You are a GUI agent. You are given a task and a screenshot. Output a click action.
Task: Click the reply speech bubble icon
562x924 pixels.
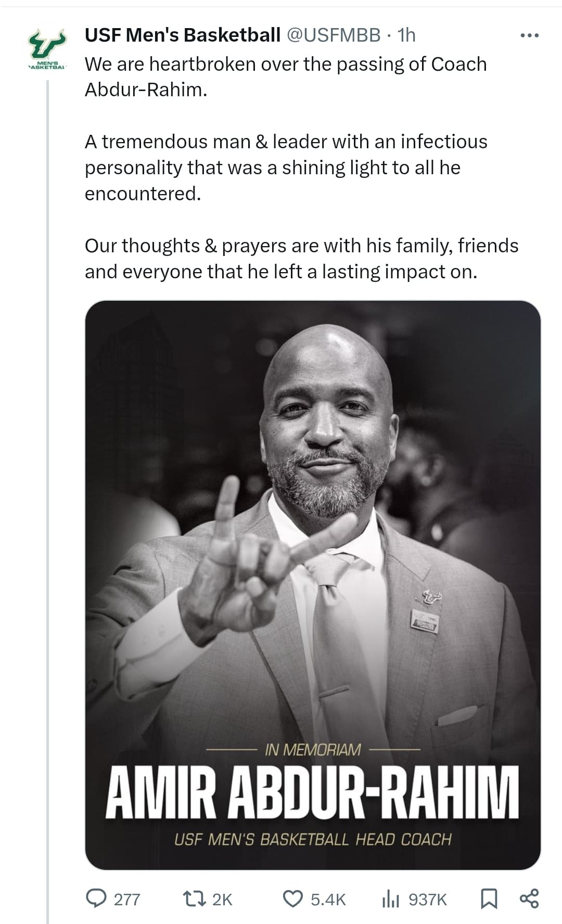96,899
